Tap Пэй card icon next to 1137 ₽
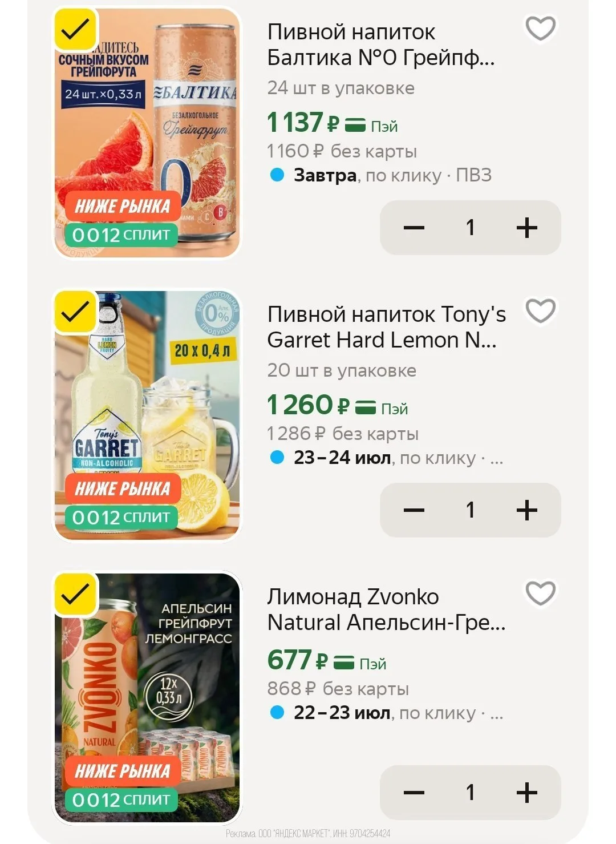 [x=355, y=124]
